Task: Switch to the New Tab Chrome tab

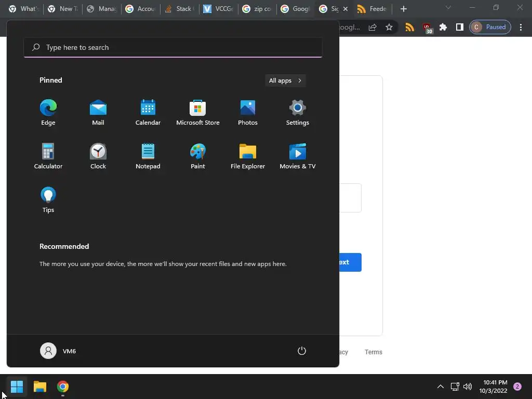Action: click(62, 9)
